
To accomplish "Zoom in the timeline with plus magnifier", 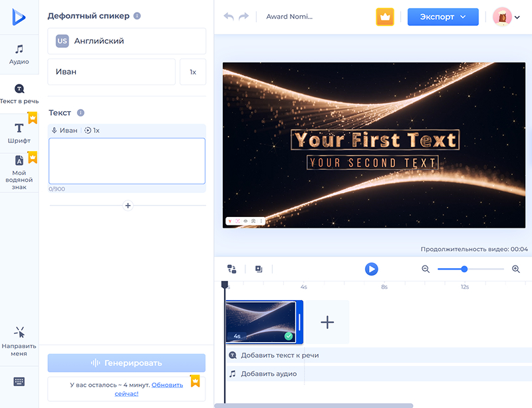I will tap(516, 269).
